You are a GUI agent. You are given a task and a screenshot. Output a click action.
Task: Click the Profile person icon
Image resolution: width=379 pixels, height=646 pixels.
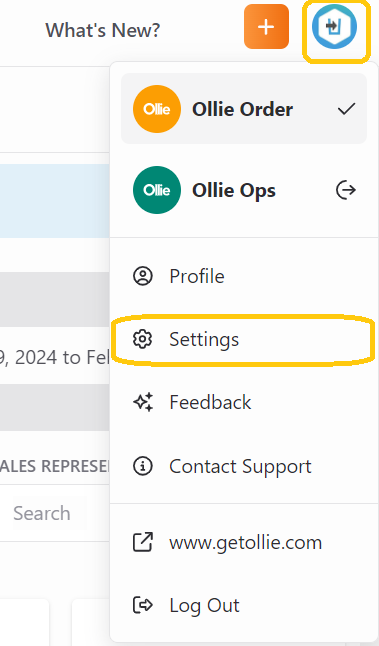(143, 276)
